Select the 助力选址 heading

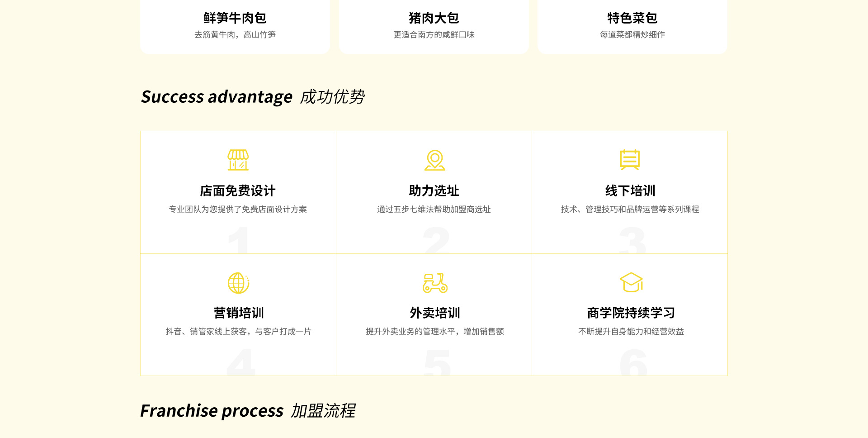[x=434, y=191]
